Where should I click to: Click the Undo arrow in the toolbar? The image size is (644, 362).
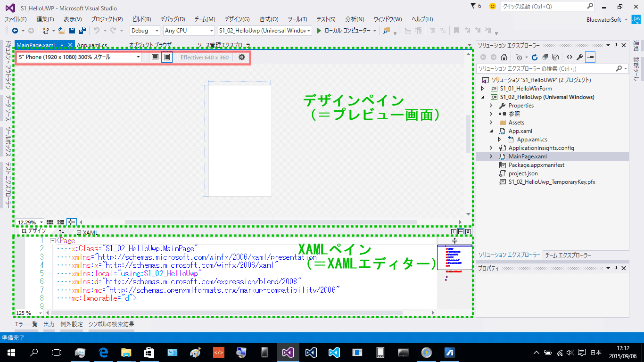(x=96, y=31)
